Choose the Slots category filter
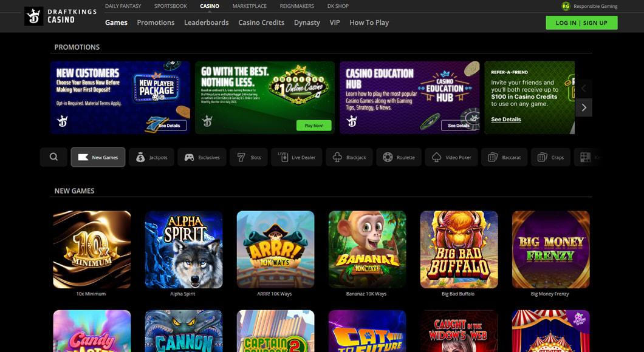The width and height of the screenshot is (644, 352). [x=249, y=157]
